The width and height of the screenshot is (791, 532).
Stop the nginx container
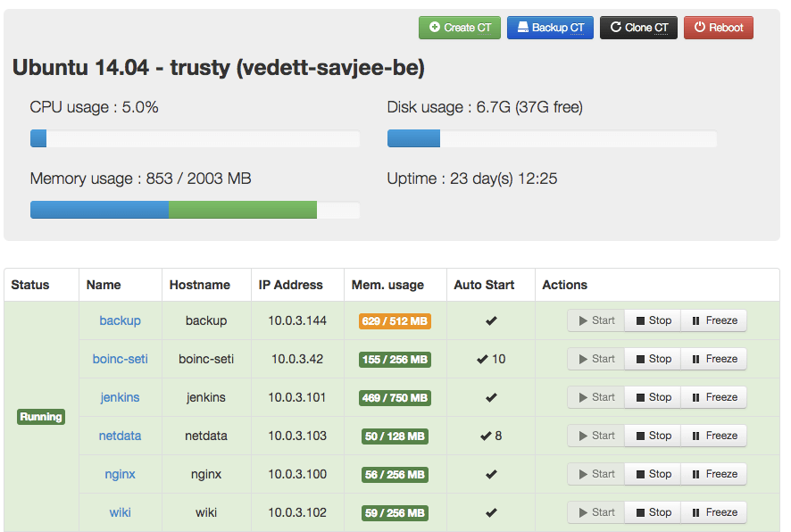653,474
